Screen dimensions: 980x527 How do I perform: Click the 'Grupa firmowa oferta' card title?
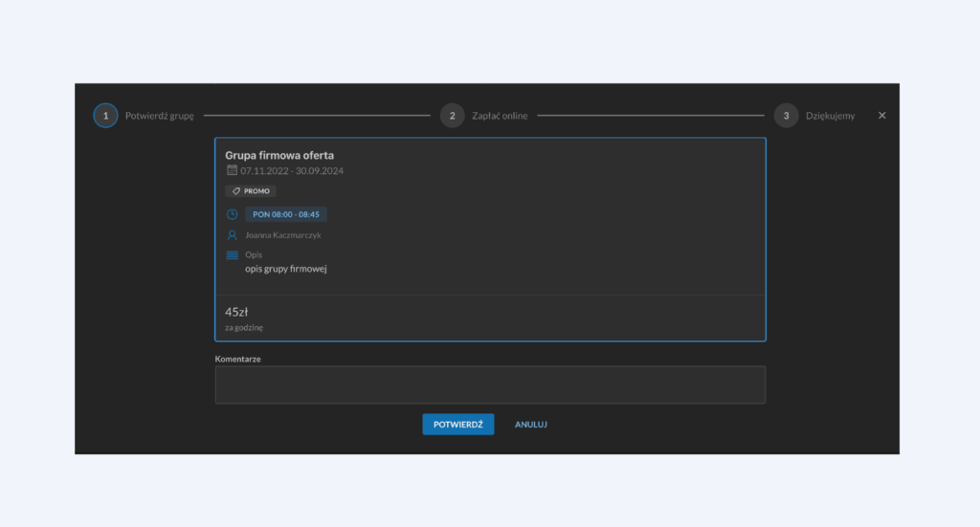[279, 155]
